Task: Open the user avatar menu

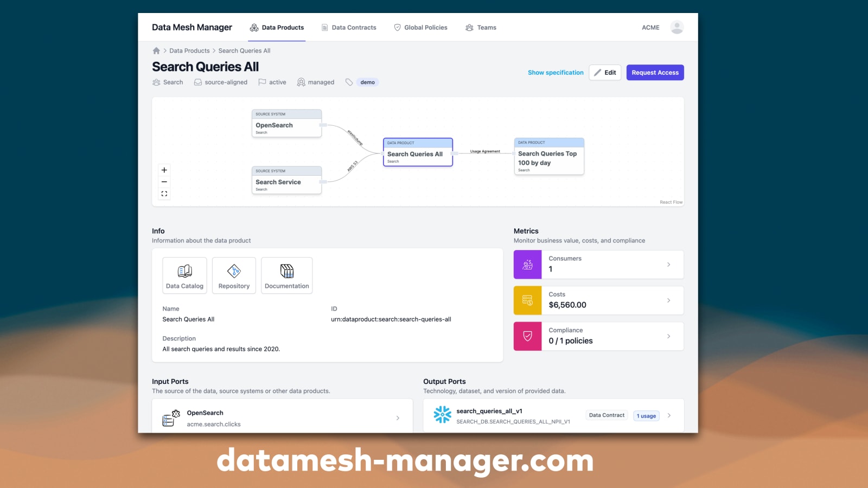Action: tap(677, 27)
